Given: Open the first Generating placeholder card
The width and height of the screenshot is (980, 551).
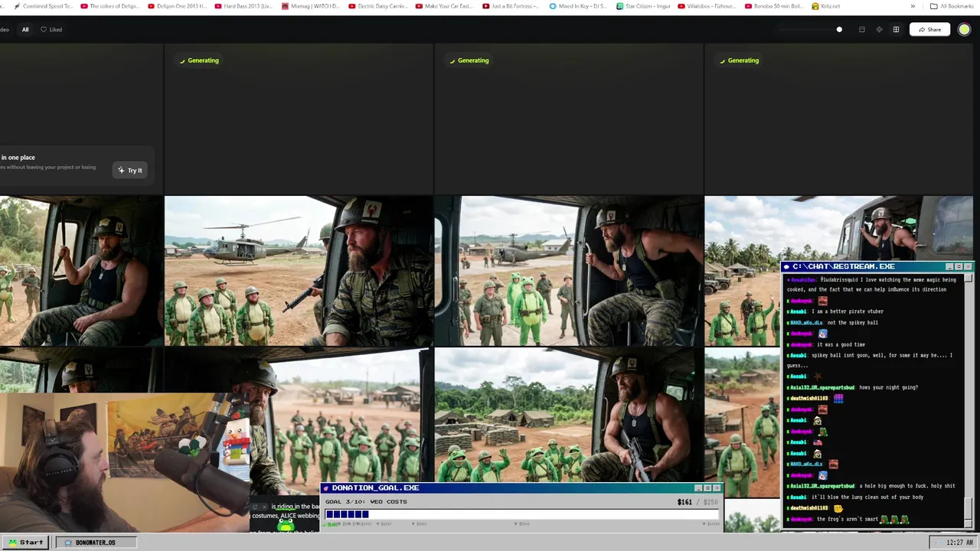Looking at the screenshot, I should tap(299, 119).
